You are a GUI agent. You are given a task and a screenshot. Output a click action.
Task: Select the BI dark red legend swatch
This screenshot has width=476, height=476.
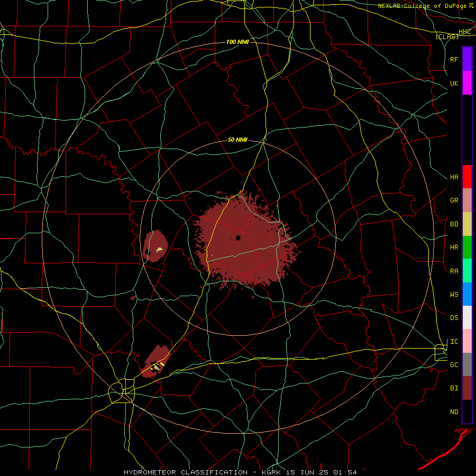click(467, 388)
